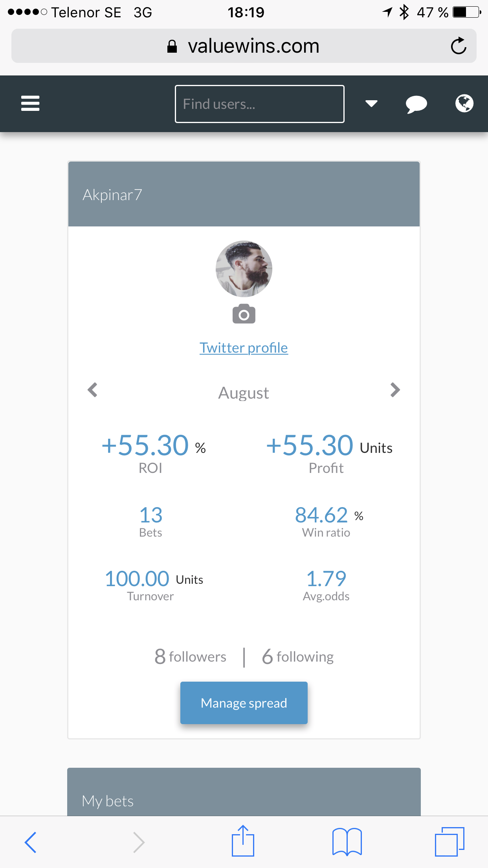Open the globe notifications icon
Viewport: 488px width, 868px height.
464,103
